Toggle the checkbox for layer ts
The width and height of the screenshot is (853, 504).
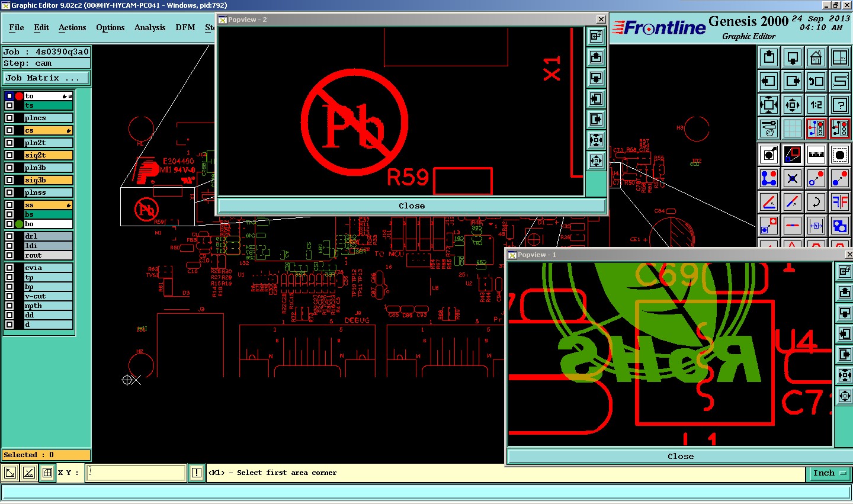[9, 105]
